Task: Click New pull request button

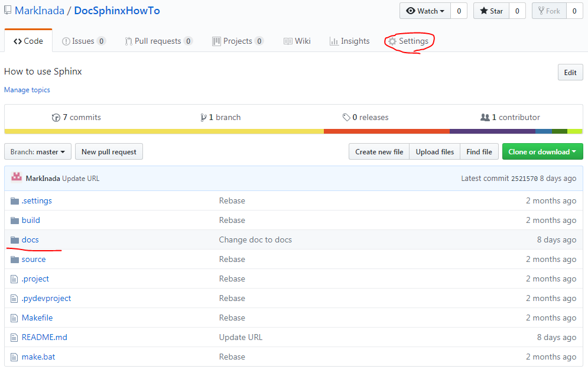Action: tap(109, 151)
